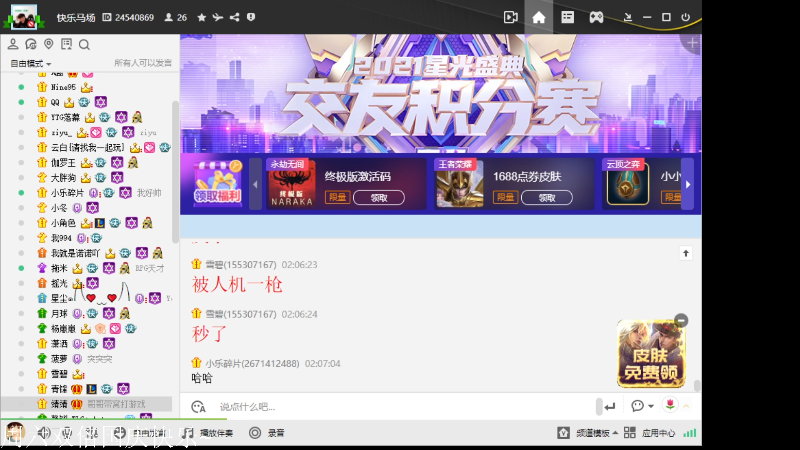Toggle the microphone icon

67,433
